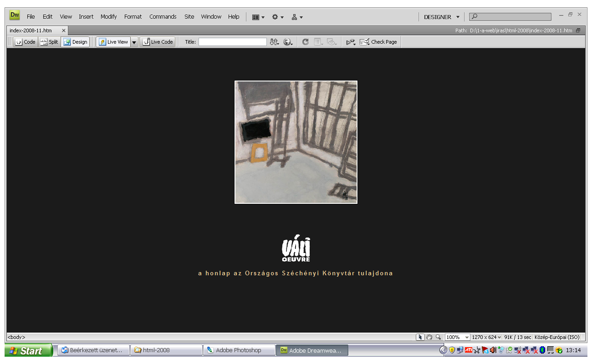Click the Országos Széchényi Könyvtár text line
The image size is (592, 364).
coord(296,273)
